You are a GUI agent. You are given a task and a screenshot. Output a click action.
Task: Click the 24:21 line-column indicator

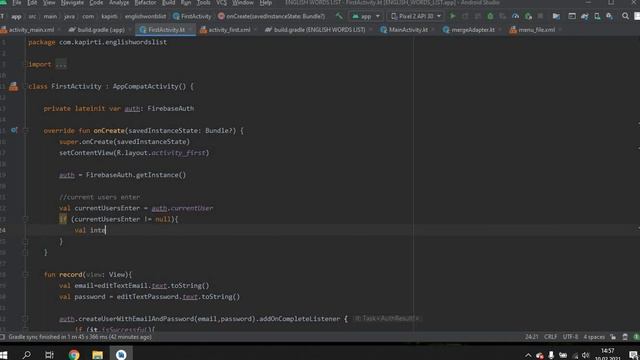tap(531, 337)
